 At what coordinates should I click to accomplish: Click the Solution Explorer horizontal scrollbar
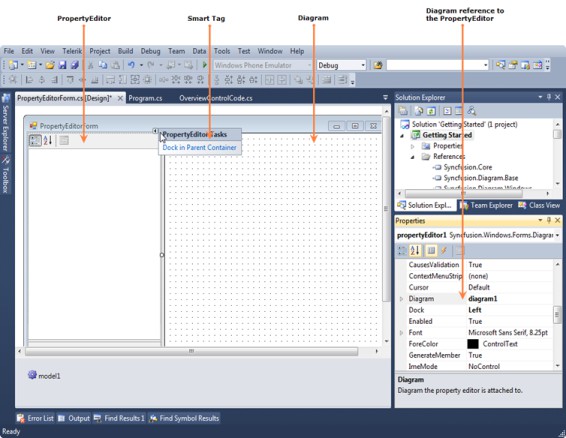463,194
